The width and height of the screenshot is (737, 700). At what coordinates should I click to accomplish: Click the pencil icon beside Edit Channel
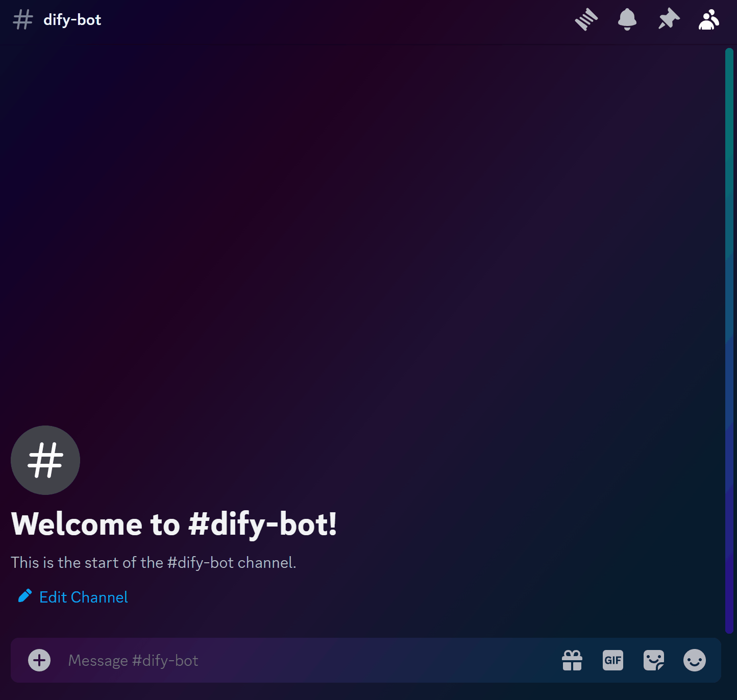(x=25, y=596)
